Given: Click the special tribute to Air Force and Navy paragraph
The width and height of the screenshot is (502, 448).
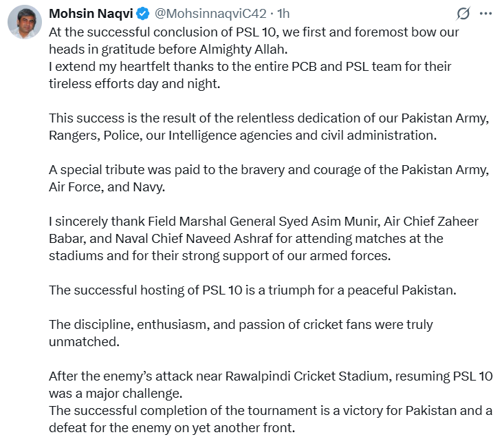Looking at the screenshot, I should click(269, 178).
